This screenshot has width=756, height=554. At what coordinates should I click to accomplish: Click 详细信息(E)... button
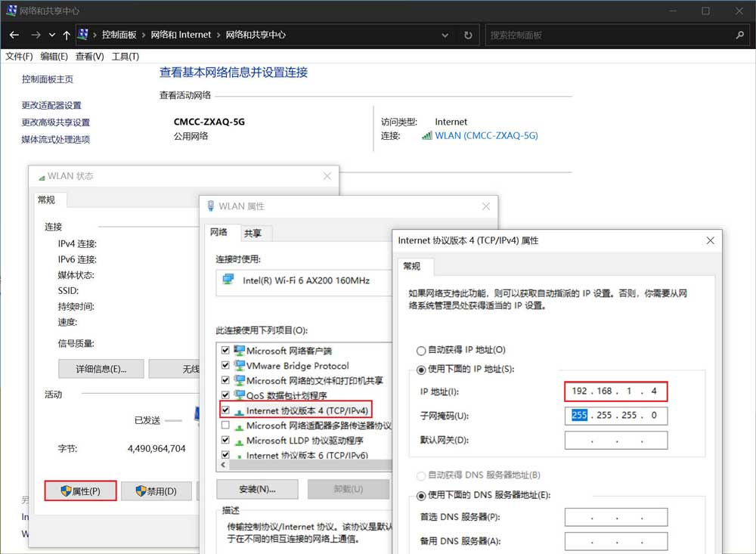coord(101,369)
